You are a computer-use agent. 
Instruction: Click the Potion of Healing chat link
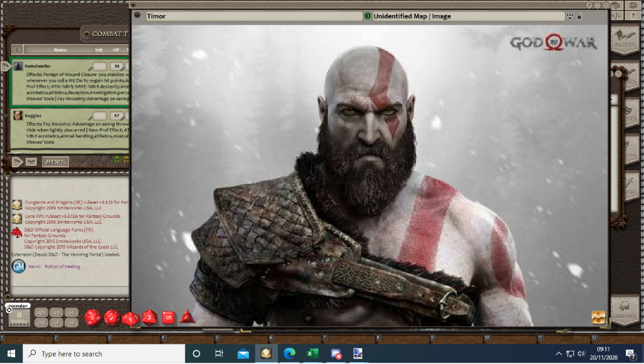click(62, 267)
